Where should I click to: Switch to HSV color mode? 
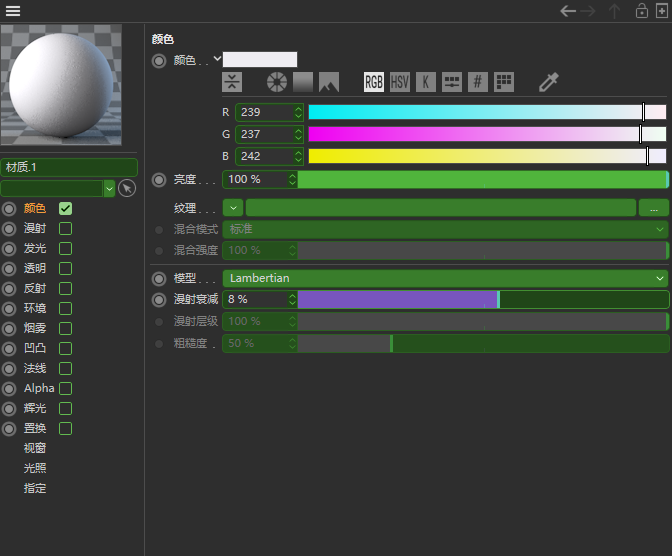coord(400,82)
